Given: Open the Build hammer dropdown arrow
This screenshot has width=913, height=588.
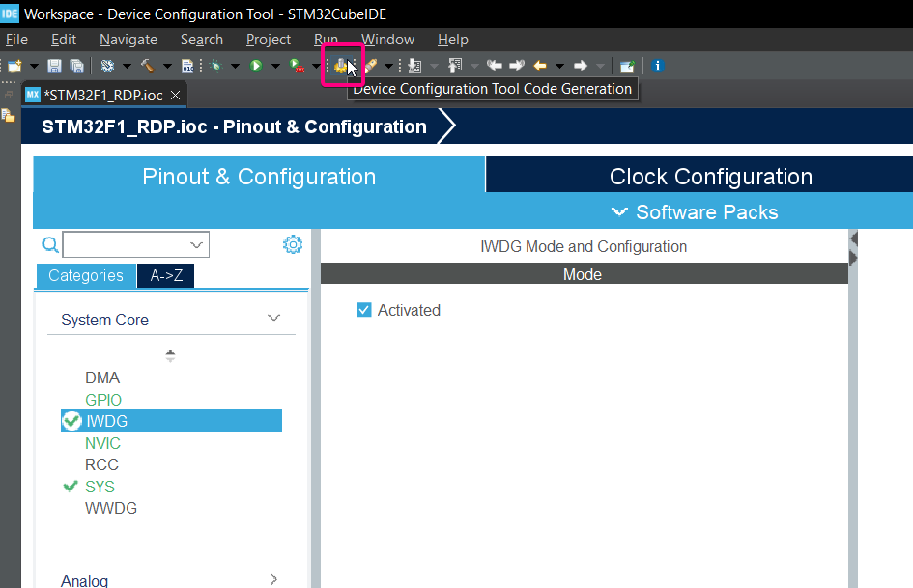Looking at the screenshot, I should 167,66.
